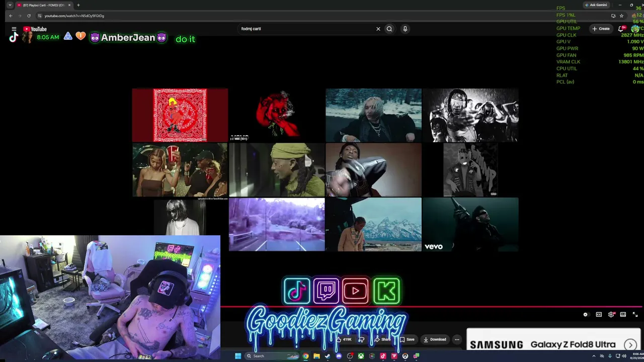The image size is (644, 362).
Task: Play the leather jacket suggested video
Action: point(373,170)
